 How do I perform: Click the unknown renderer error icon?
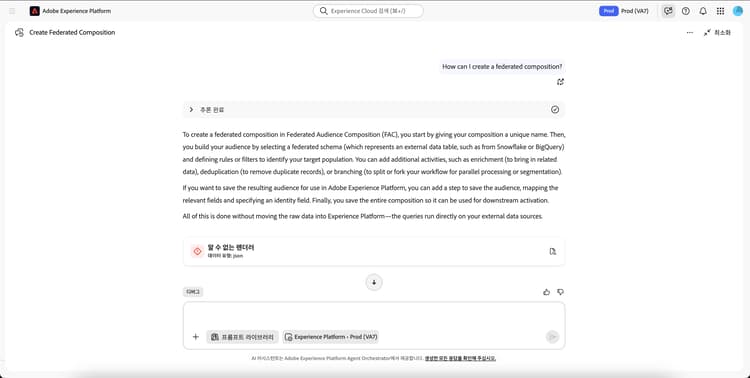(x=197, y=251)
